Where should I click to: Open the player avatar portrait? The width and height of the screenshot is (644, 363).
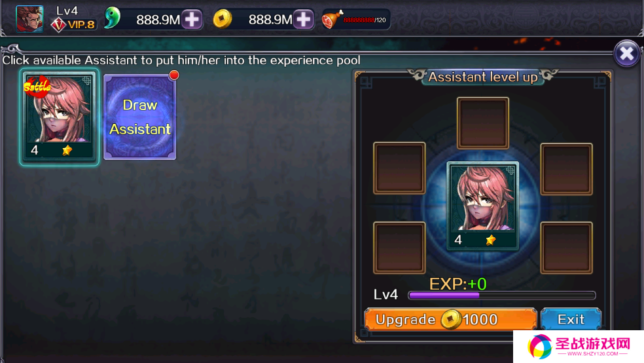point(29,19)
